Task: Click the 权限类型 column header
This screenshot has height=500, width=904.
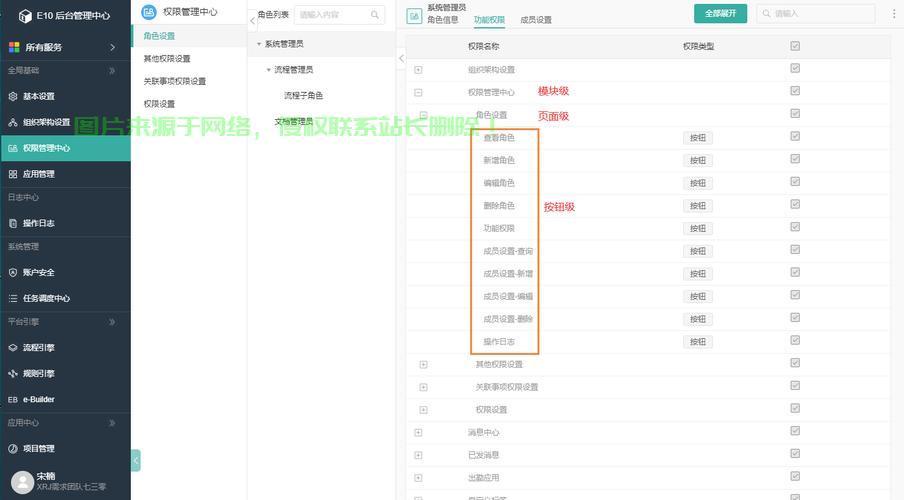Action: [698, 46]
